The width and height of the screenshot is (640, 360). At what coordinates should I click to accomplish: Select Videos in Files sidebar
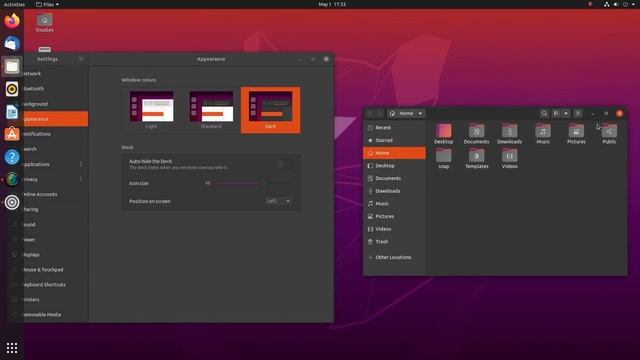(x=394, y=229)
